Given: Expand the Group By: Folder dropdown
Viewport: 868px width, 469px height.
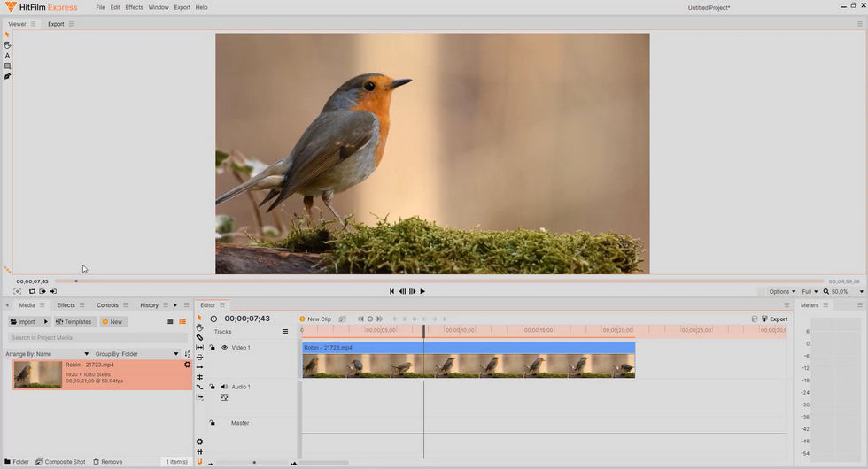Looking at the screenshot, I should point(136,354).
